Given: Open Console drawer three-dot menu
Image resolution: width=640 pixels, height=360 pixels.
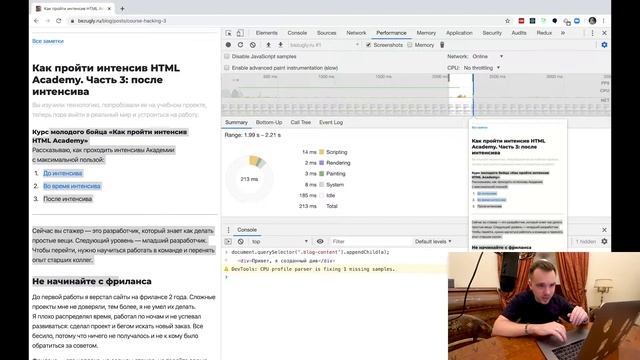Looking at the screenshot, I should 229,230.
